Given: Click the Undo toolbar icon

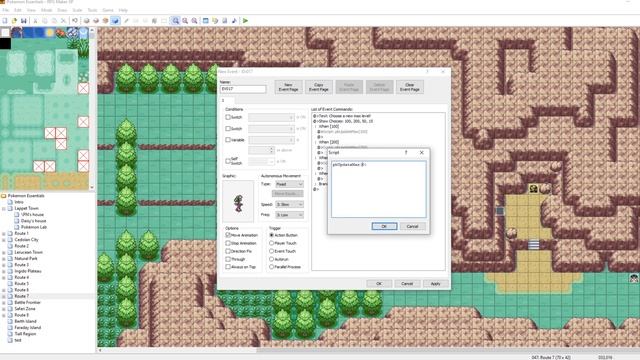Looking at the screenshot, I should pos(75,20).
